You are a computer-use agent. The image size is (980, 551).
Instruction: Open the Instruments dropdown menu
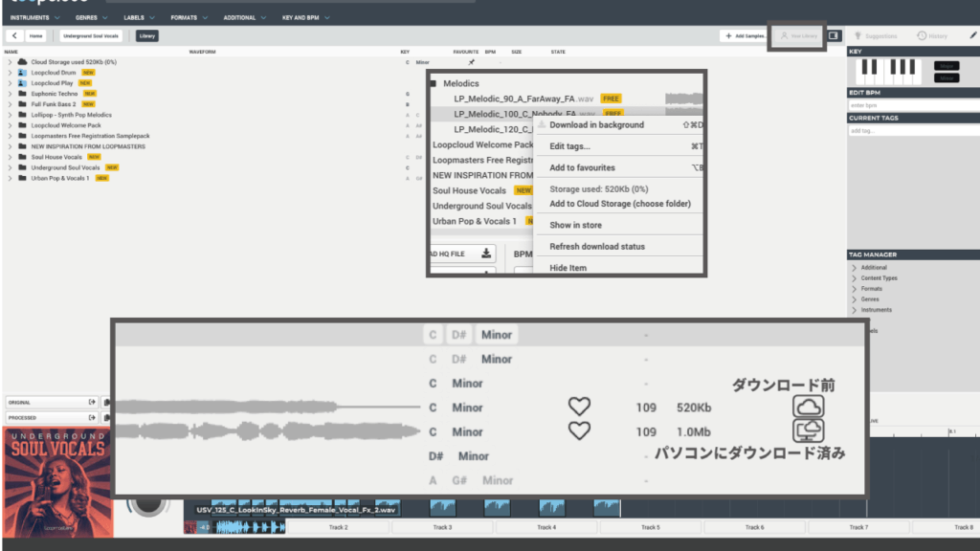(32, 16)
